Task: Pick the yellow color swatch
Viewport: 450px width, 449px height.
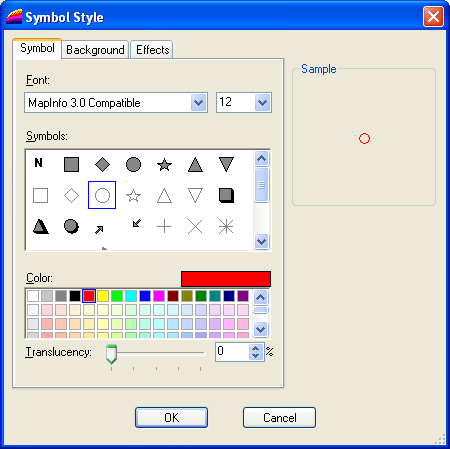Action: 103,296
